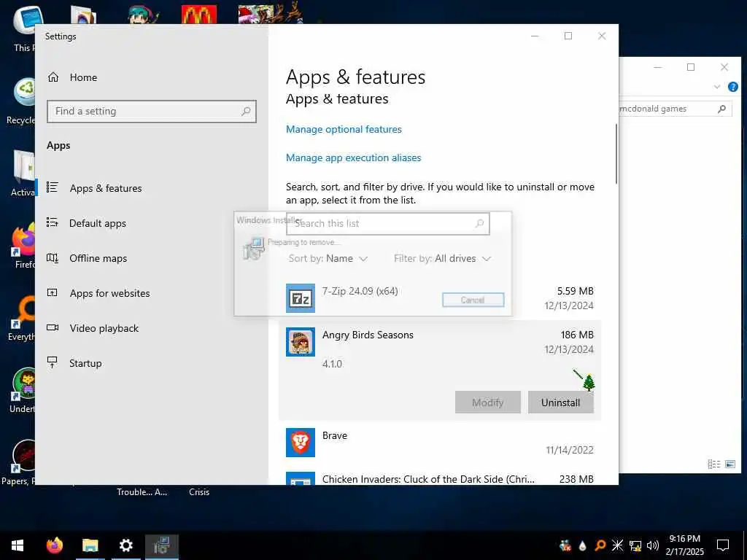
Task: Open Firefox from the taskbar
Action: pos(54,545)
